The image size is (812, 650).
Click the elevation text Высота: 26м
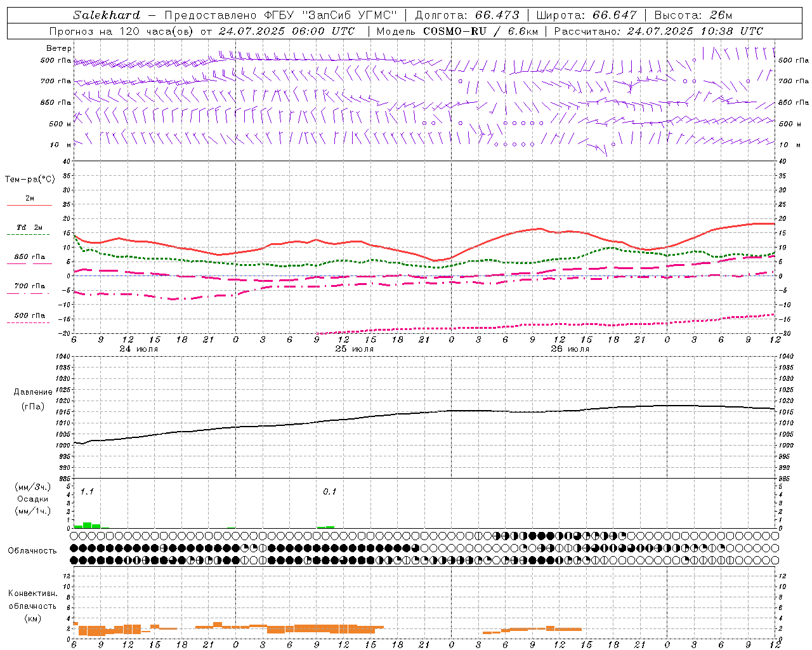coord(693,15)
